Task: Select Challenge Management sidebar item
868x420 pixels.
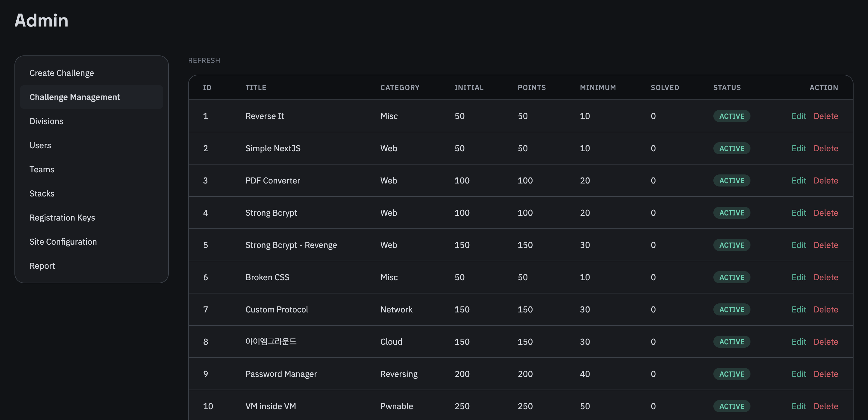Action: [x=74, y=97]
